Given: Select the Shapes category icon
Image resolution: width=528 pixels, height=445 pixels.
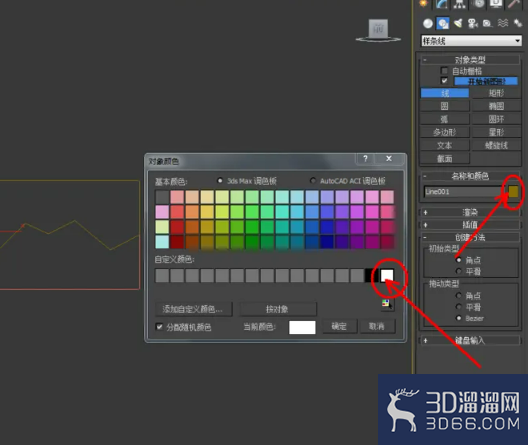Looking at the screenshot, I should click(443, 23).
